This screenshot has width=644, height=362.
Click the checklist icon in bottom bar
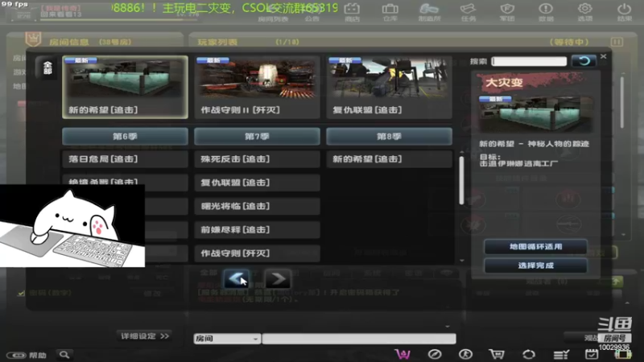[560, 354]
